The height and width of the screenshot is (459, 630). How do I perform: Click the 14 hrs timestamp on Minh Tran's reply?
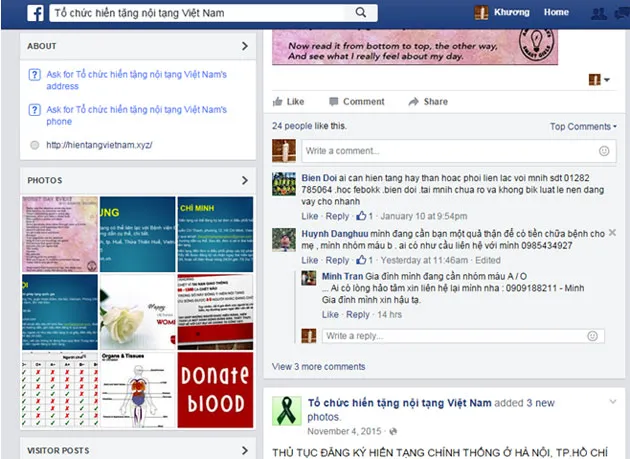click(x=389, y=315)
